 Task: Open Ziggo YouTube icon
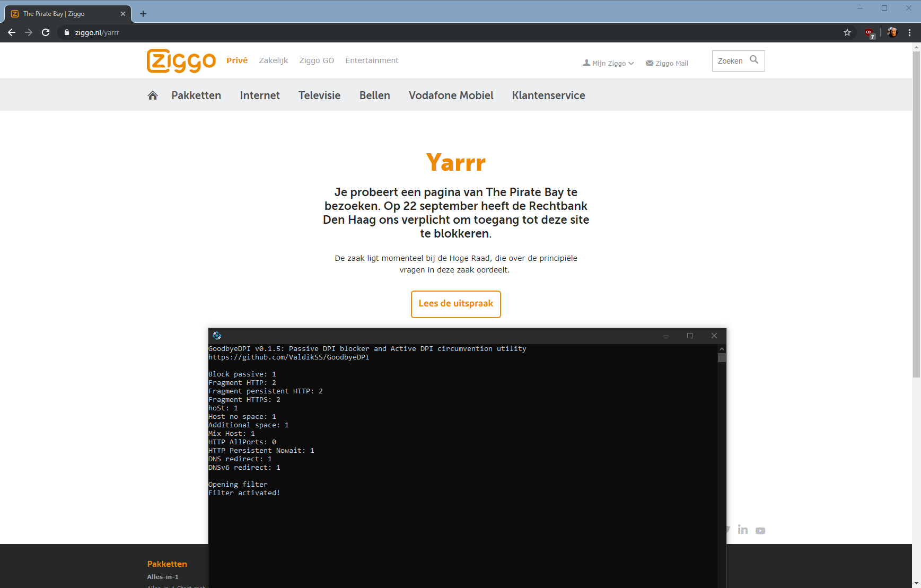point(760,531)
